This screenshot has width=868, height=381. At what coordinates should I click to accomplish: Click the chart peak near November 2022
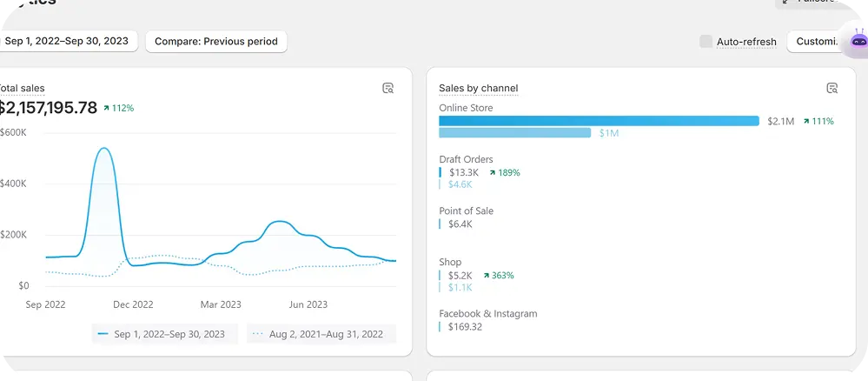click(103, 149)
